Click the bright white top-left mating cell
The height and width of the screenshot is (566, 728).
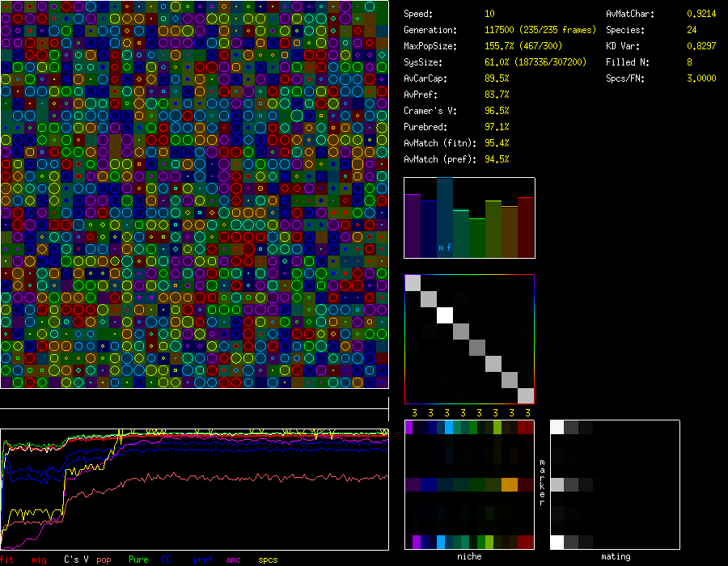(x=557, y=427)
